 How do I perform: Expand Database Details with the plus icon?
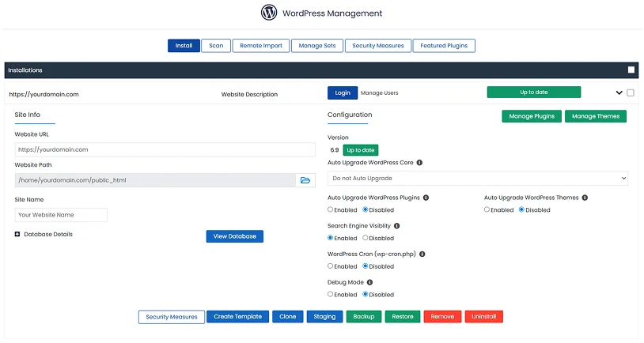(x=17, y=234)
